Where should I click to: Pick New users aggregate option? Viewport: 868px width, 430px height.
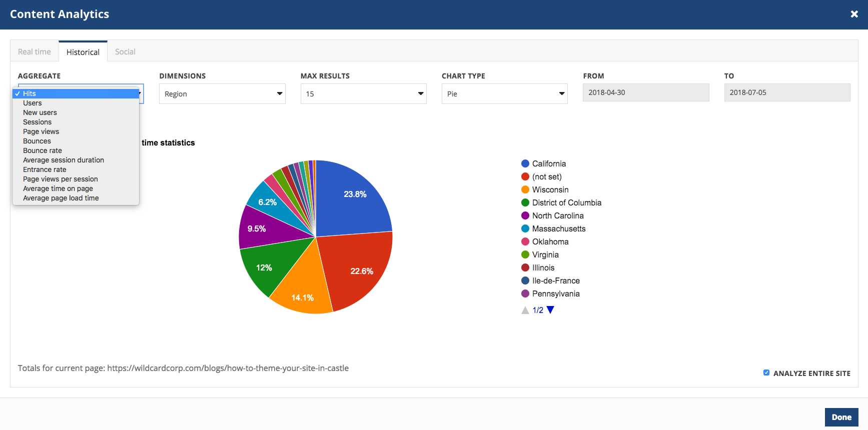76,112
